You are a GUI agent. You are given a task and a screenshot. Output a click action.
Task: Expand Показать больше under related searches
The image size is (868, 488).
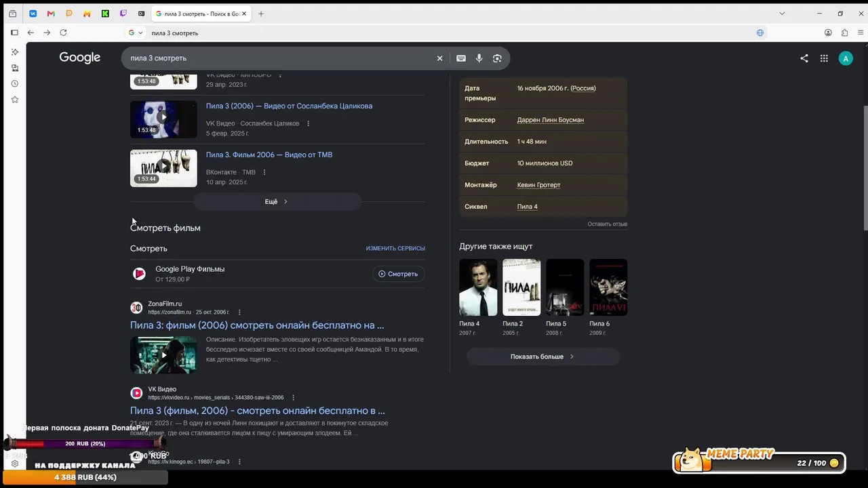542,357
